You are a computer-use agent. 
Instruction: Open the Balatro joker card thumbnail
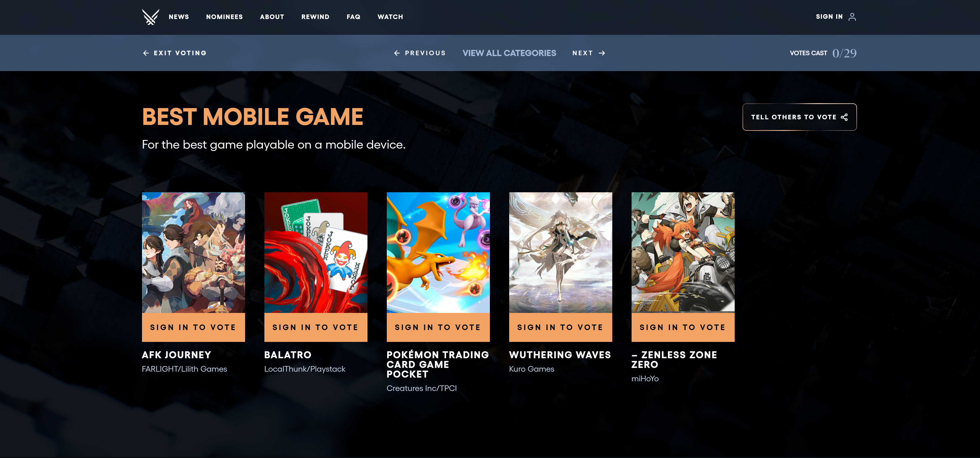pyautogui.click(x=316, y=252)
